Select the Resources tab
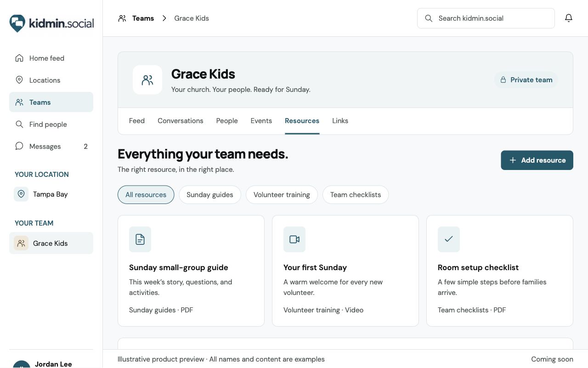Image resolution: width=588 pixels, height=368 pixels. click(302, 121)
